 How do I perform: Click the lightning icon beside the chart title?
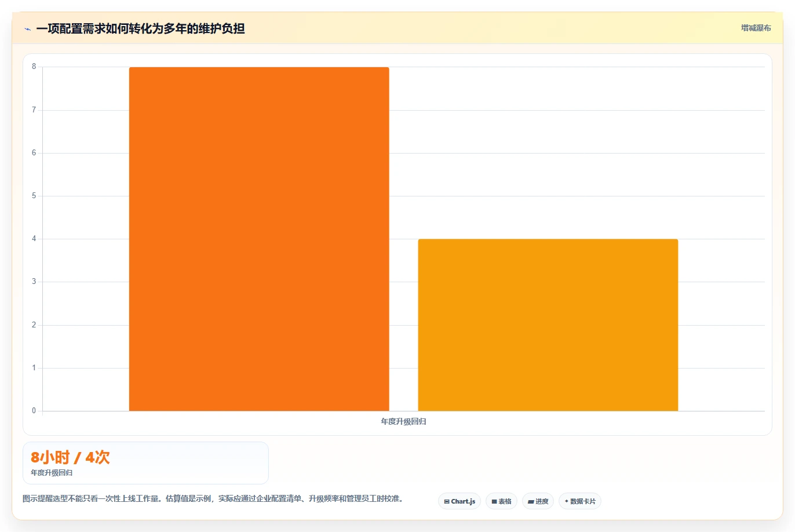[x=27, y=29]
